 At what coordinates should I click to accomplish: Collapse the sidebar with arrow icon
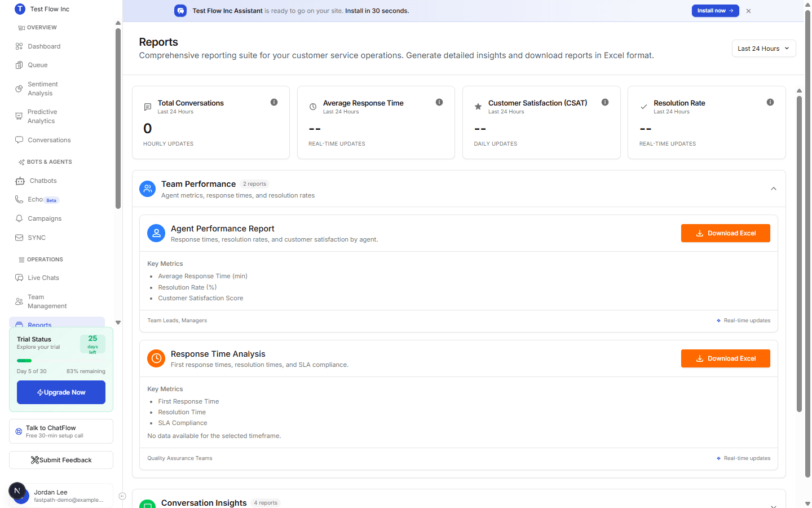pos(122,496)
